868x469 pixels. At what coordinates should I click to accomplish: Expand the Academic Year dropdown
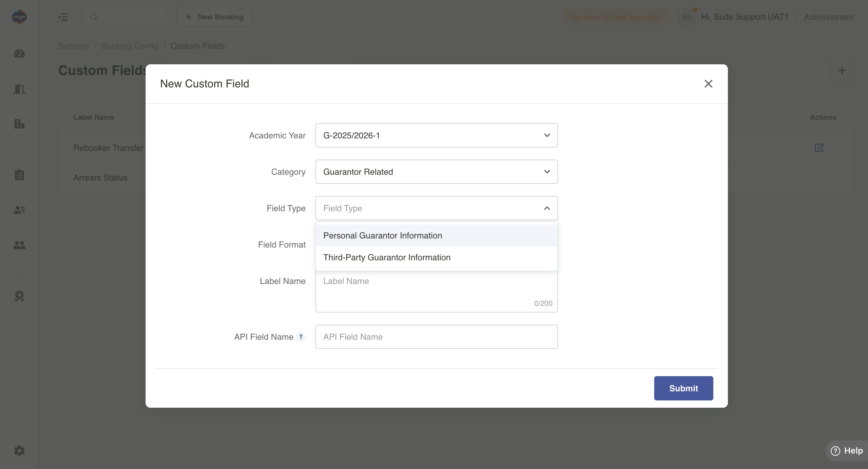[436, 135]
